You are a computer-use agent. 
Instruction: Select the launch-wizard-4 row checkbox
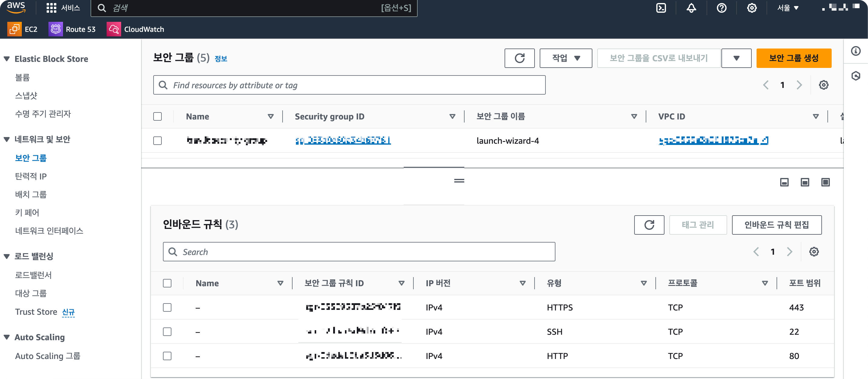(x=157, y=141)
